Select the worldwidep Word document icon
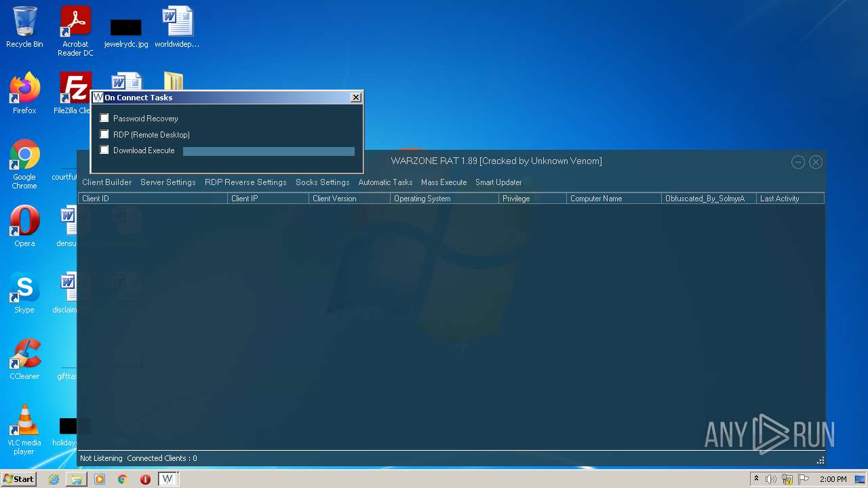 tap(177, 27)
